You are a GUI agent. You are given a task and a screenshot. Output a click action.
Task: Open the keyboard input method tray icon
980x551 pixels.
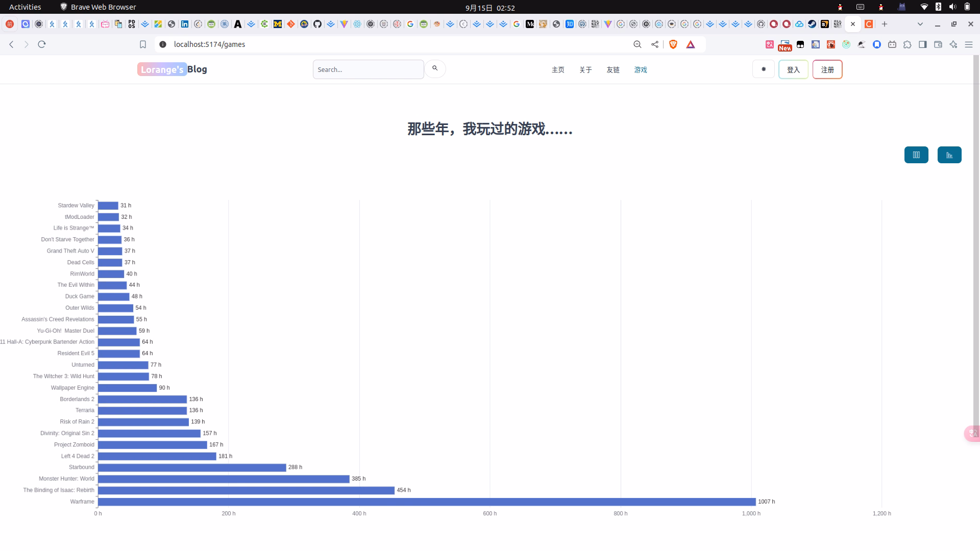tap(860, 7)
